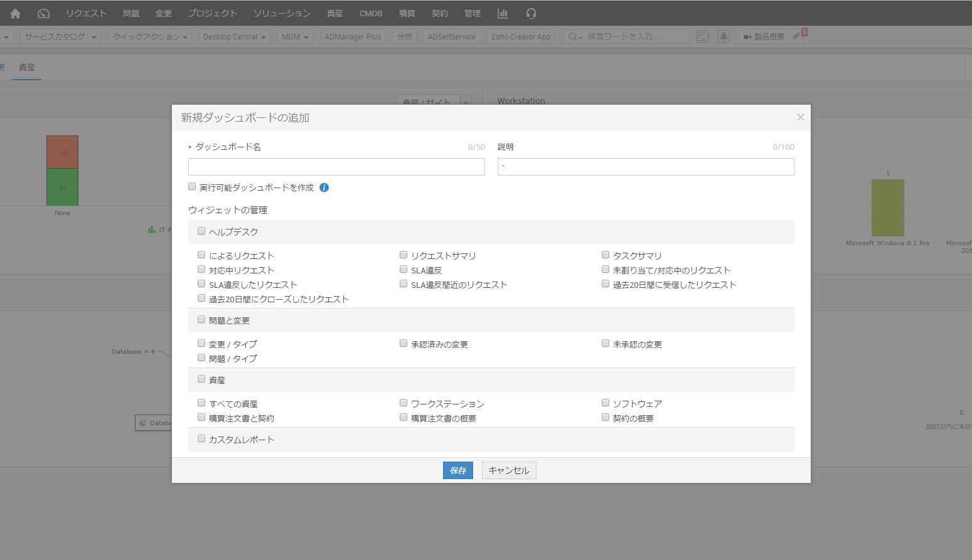Click the headset support icon
Image resolution: width=972 pixels, height=560 pixels.
[x=531, y=13]
